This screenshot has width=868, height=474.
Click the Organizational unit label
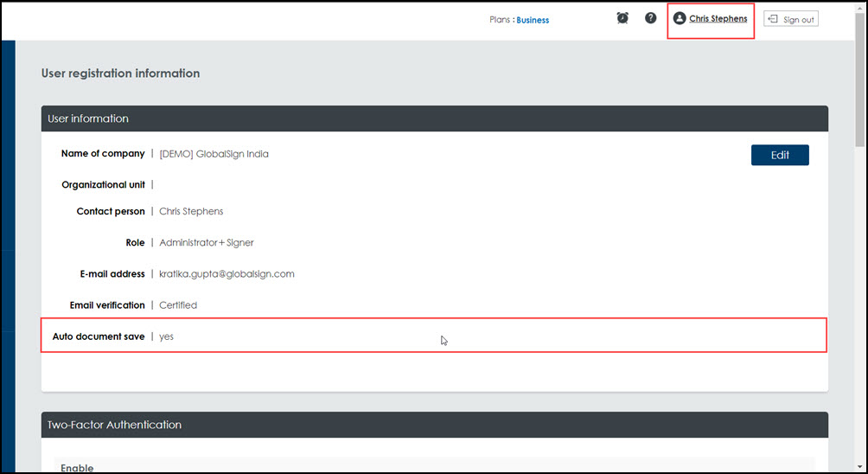coord(104,185)
